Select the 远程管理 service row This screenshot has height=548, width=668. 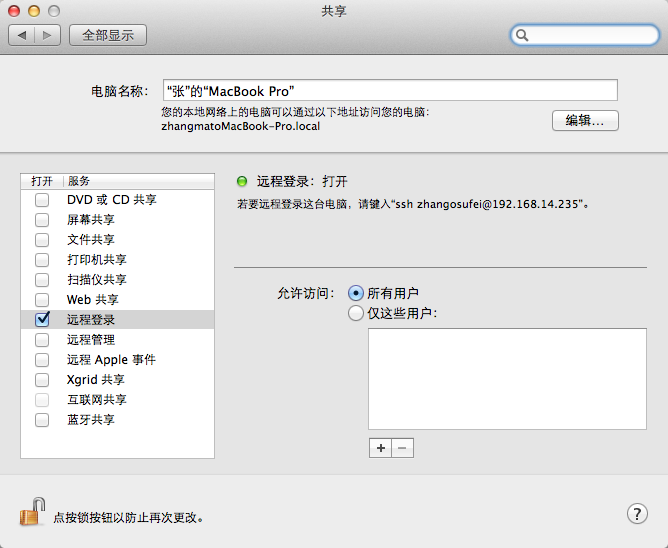tap(117, 340)
